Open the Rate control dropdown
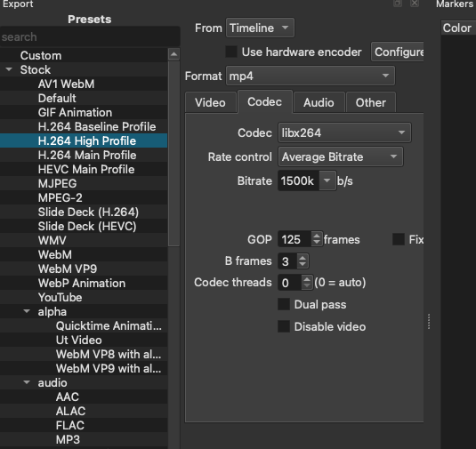This screenshot has width=476, height=449. [341, 156]
